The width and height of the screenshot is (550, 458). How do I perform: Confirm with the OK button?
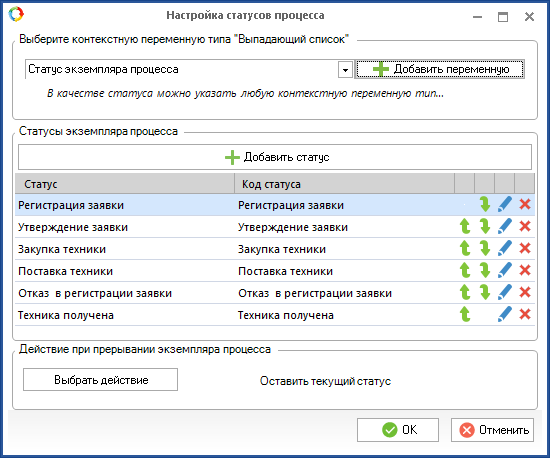click(x=398, y=430)
